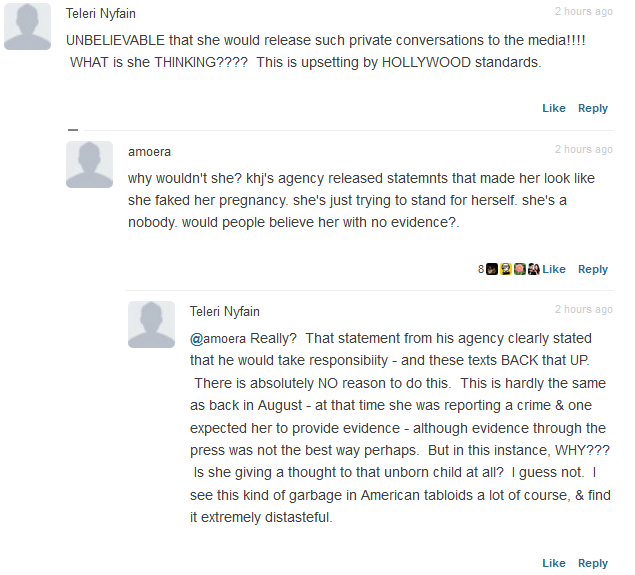
Task: Reply to Teleri Nyfain's nested reply
Action: pos(593,563)
